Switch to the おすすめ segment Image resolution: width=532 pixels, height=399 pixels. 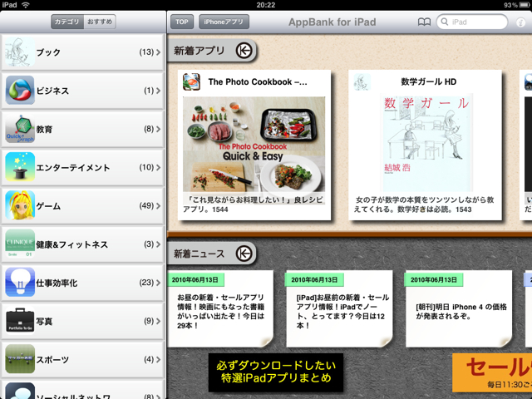tap(100, 22)
